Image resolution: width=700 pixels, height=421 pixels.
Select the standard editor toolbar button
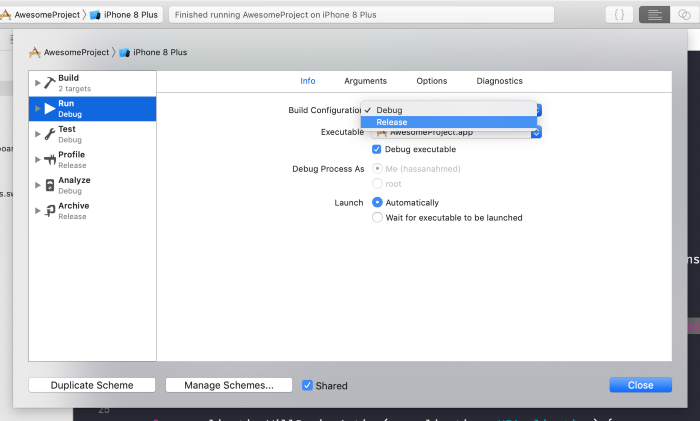click(654, 15)
